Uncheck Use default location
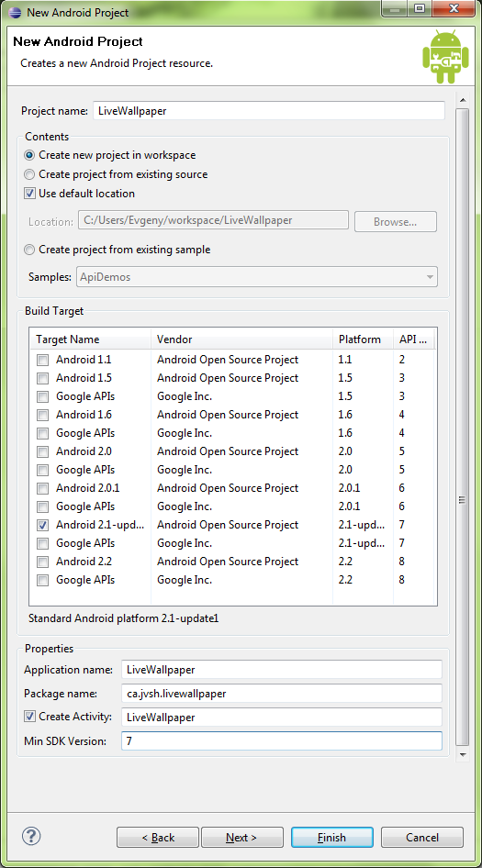This screenshot has width=482, height=868. 29,194
